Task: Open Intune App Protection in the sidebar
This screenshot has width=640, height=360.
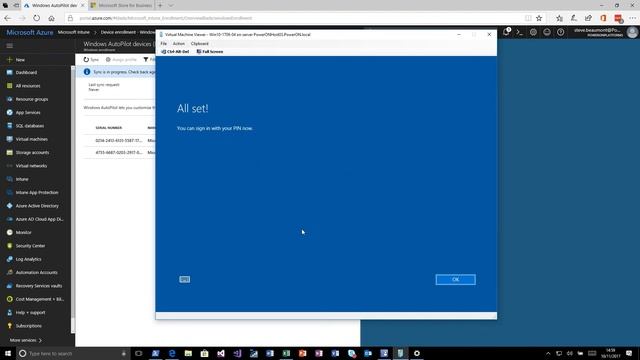Action: pos(36,193)
